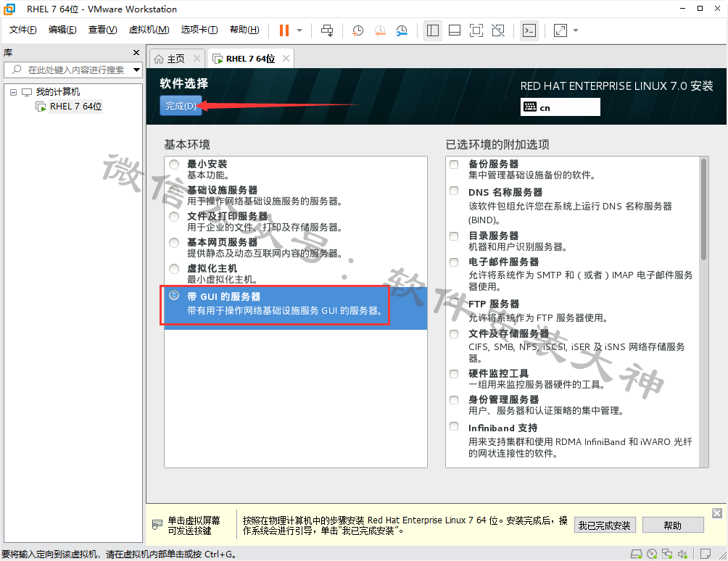This screenshot has height=561, width=728.
Task: Open the 查看(V) menu
Action: coord(103,30)
